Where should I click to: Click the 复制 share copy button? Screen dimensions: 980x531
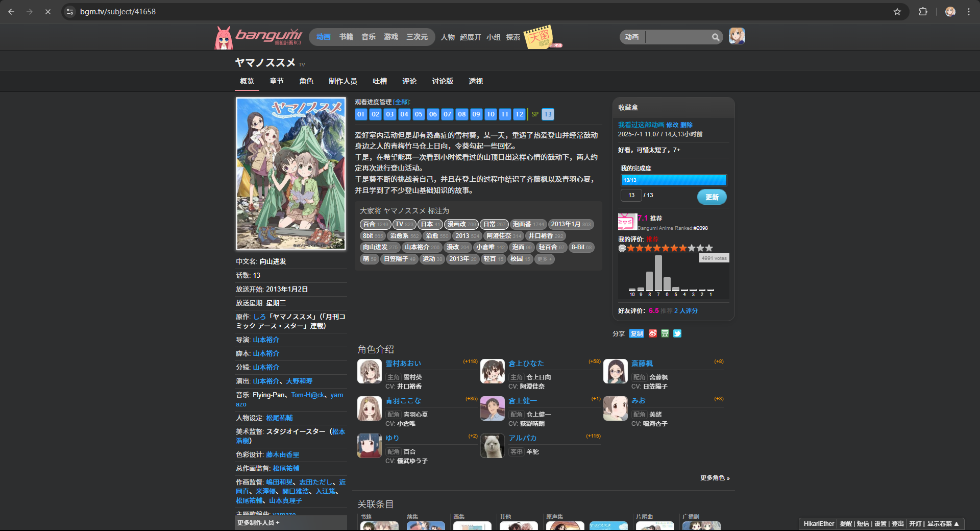click(636, 333)
